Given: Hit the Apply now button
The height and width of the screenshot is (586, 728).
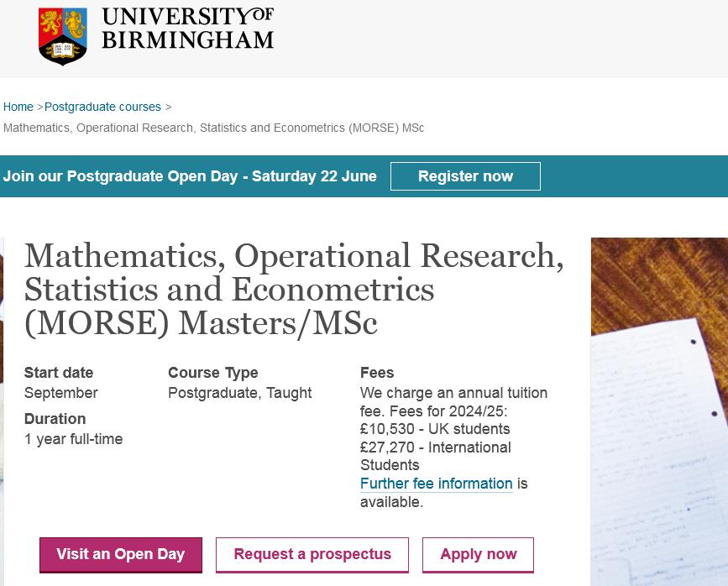Looking at the screenshot, I should point(478,554).
